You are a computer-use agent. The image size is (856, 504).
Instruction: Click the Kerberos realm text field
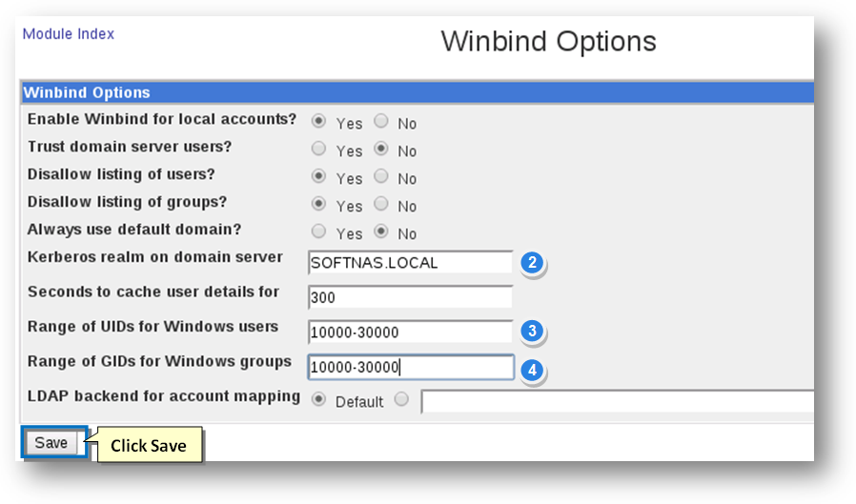pos(411,263)
